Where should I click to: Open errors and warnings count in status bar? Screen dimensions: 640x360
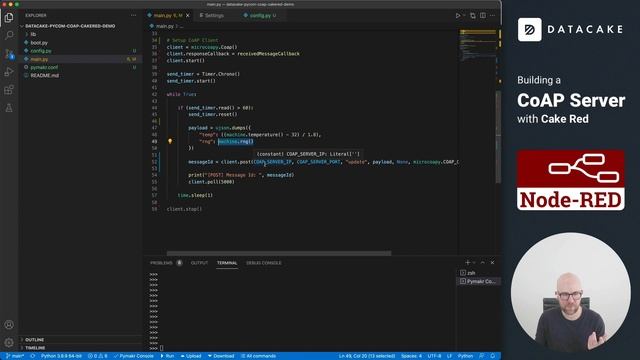[x=98, y=356]
